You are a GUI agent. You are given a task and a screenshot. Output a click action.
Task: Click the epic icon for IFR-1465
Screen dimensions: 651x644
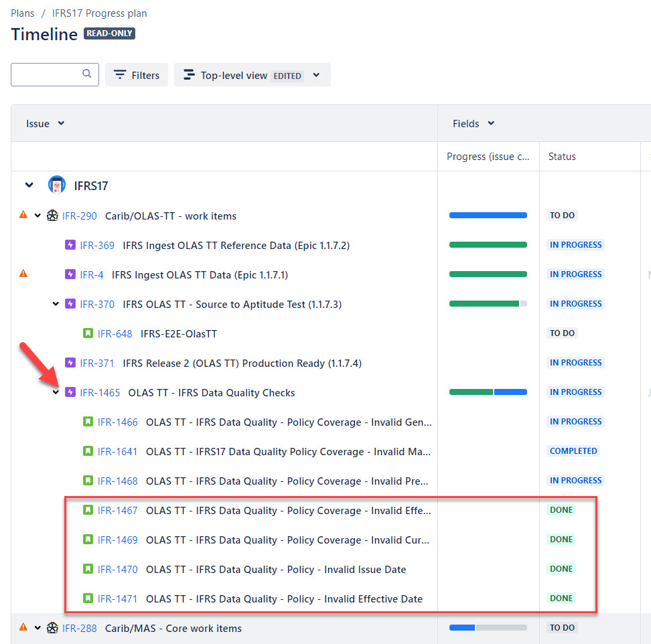(x=70, y=392)
